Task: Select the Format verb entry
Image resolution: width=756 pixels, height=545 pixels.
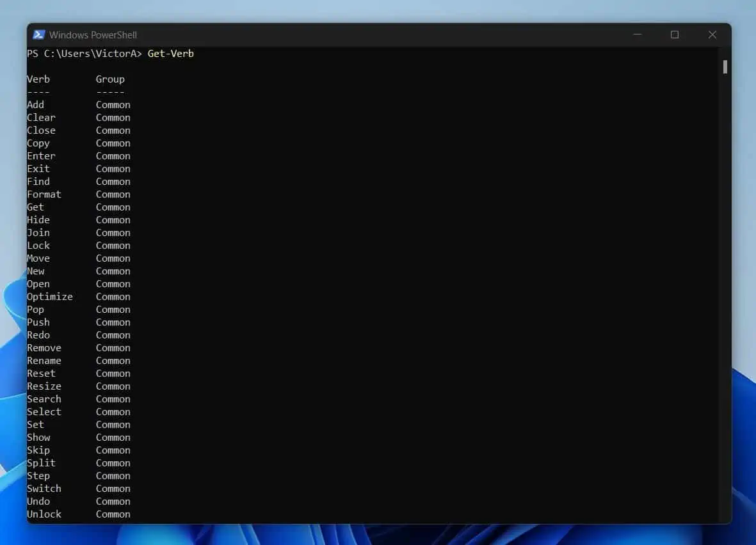Action: (x=44, y=194)
